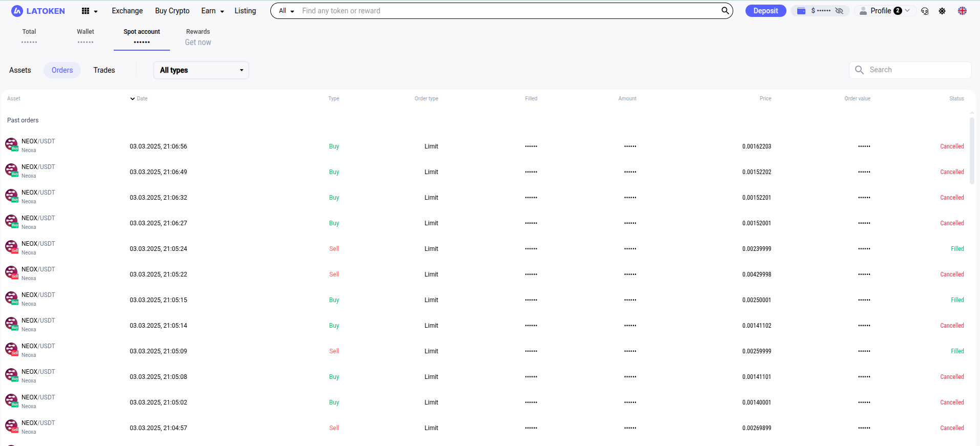The image size is (980, 446).
Task: Click NEOX coin icon in 21:06:27 row
Action: 11,222
